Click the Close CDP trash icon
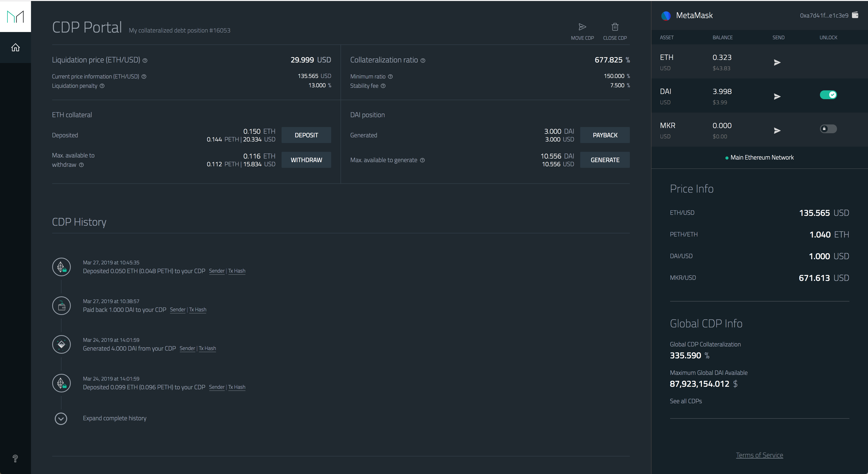This screenshot has width=868, height=474. pyautogui.click(x=615, y=27)
